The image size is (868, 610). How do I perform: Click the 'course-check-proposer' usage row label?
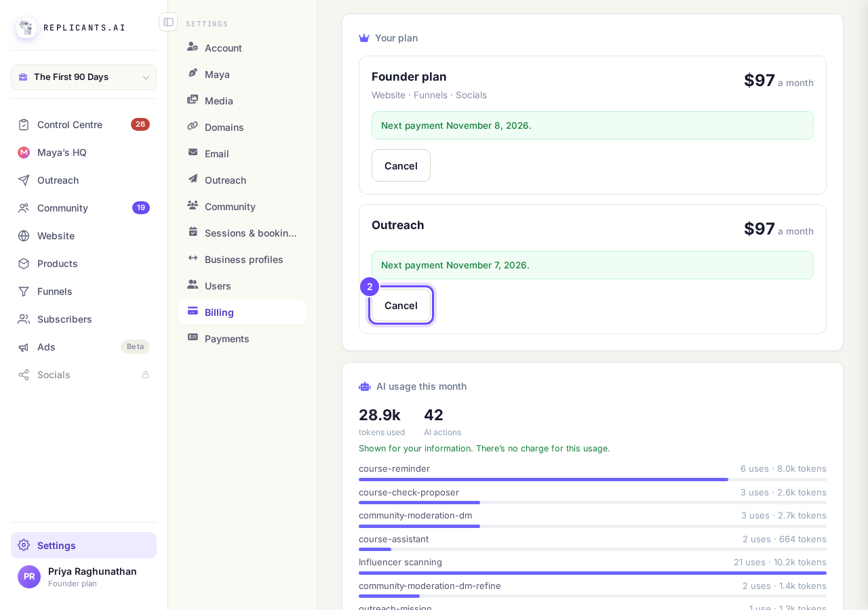pos(409,492)
